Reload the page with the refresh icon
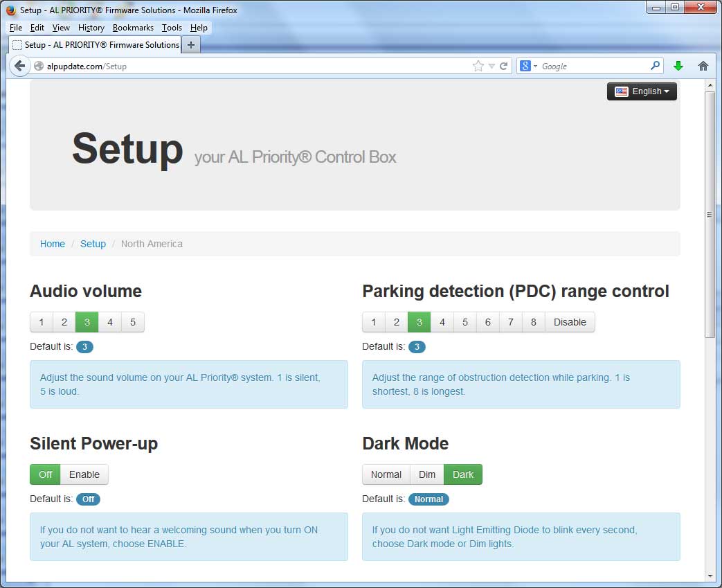722x588 pixels. (504, 66)
